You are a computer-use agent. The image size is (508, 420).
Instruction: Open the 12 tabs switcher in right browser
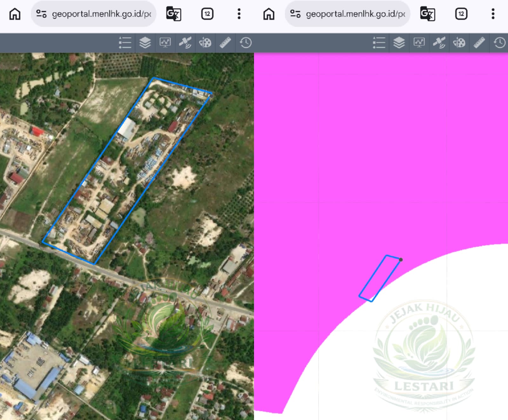(x=461, y=14)
